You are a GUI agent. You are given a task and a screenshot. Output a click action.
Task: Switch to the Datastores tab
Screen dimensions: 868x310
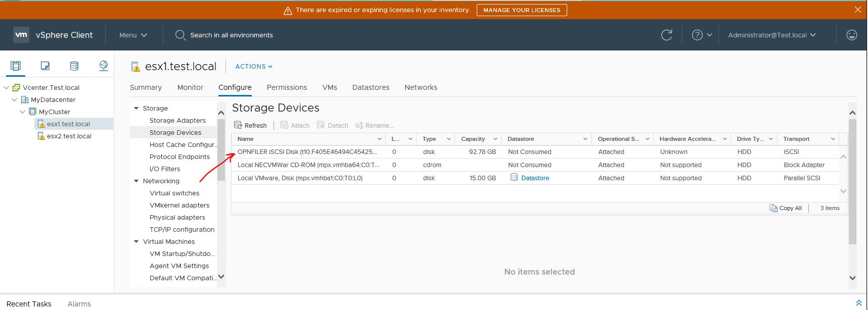[371, 87]
